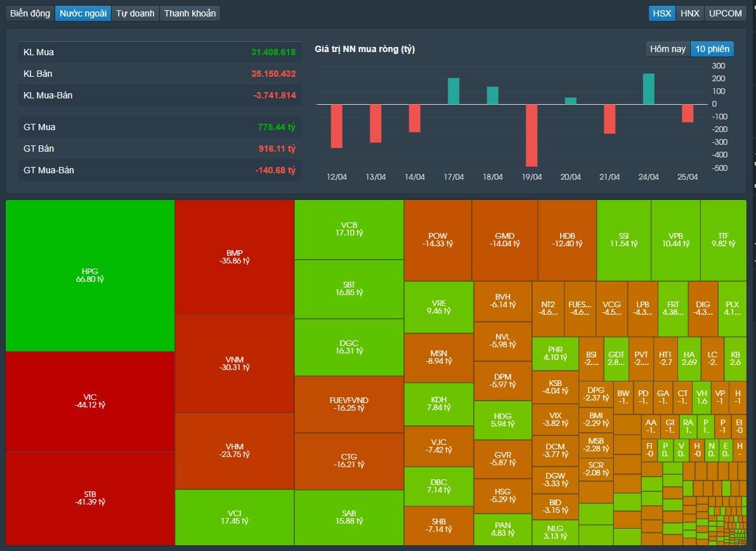The height and width of the screenshot is (551, 756).
Task: Click the KL Mua value 31.408.618
Action: (273, 52)
